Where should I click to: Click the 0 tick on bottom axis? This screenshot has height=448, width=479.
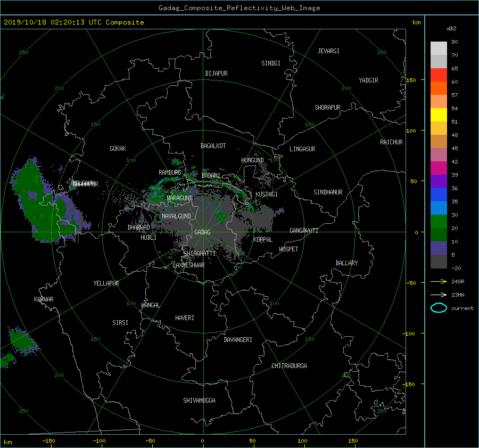pos(203,441)
